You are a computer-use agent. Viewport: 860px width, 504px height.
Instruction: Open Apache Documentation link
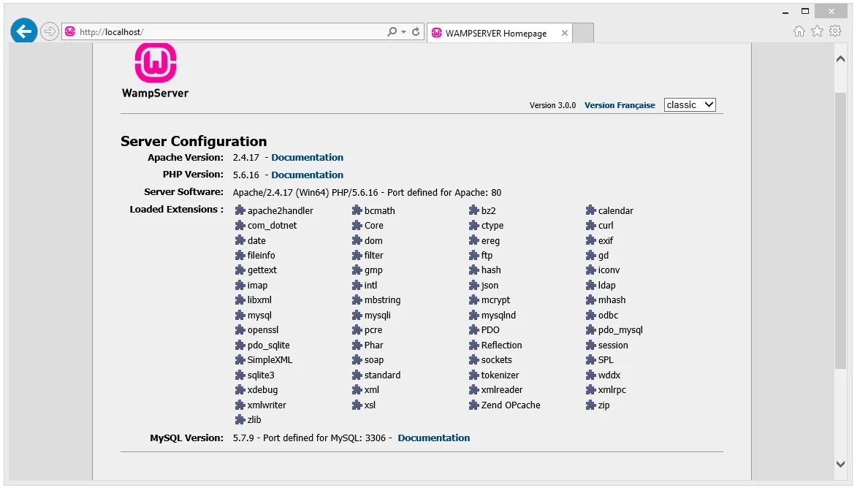[307, 157]
